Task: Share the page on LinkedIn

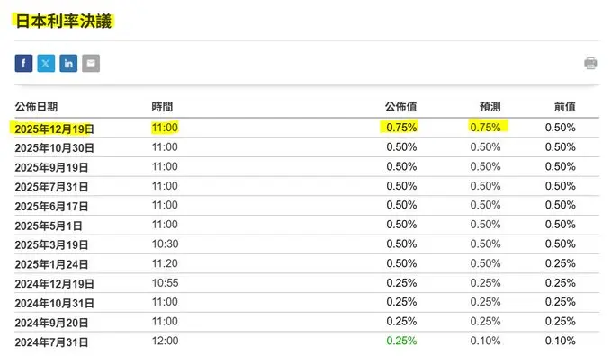Action: (68, 63)
